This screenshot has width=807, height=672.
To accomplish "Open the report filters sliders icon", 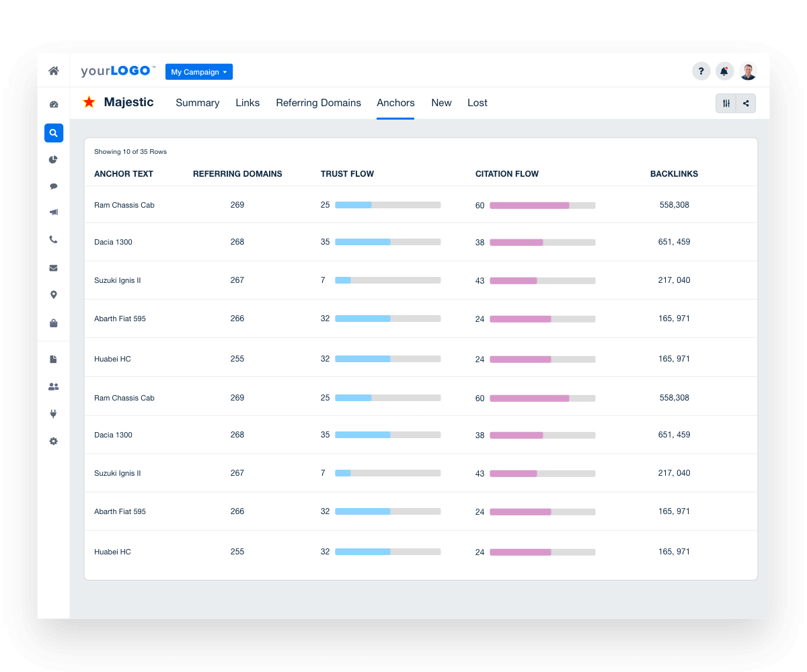I will pyautogui.click(x=727, y=103).
